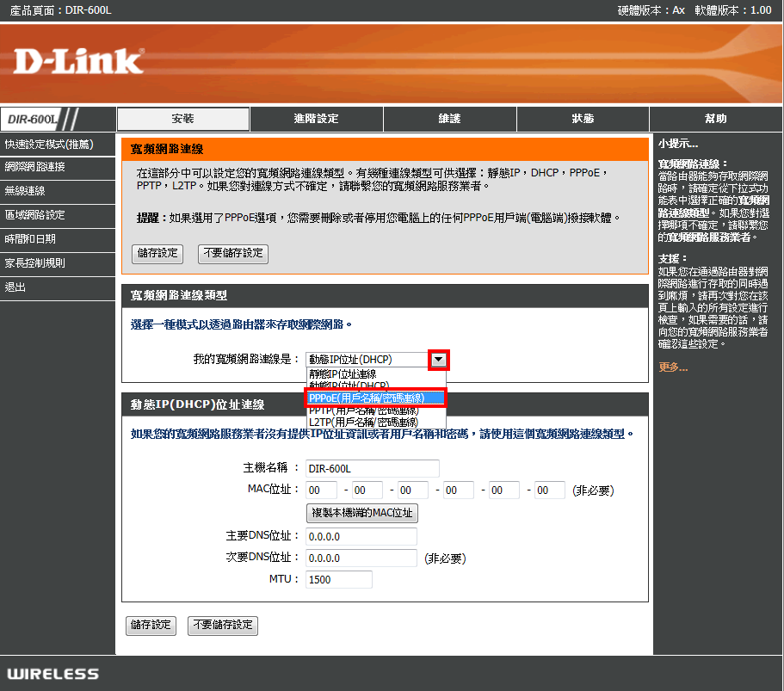
Task: Open 時間和日期 sidebar item
Action: [x=58, y=239]
